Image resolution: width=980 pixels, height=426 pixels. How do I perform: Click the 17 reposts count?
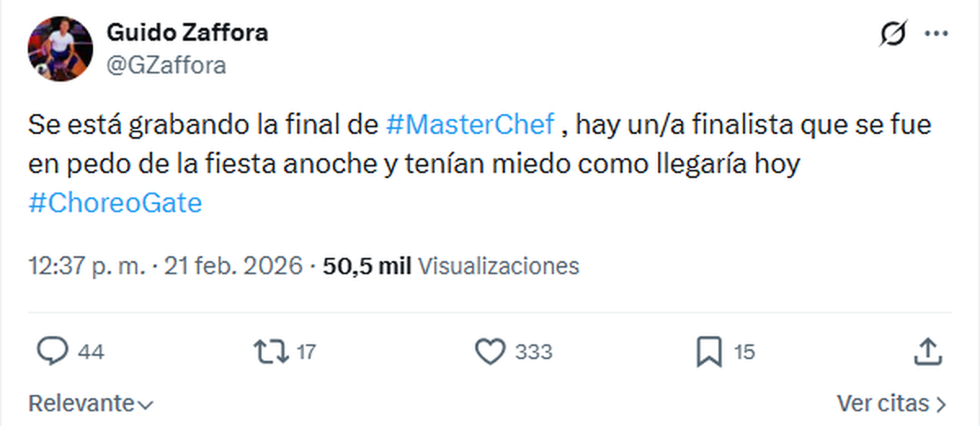[305, 353]
